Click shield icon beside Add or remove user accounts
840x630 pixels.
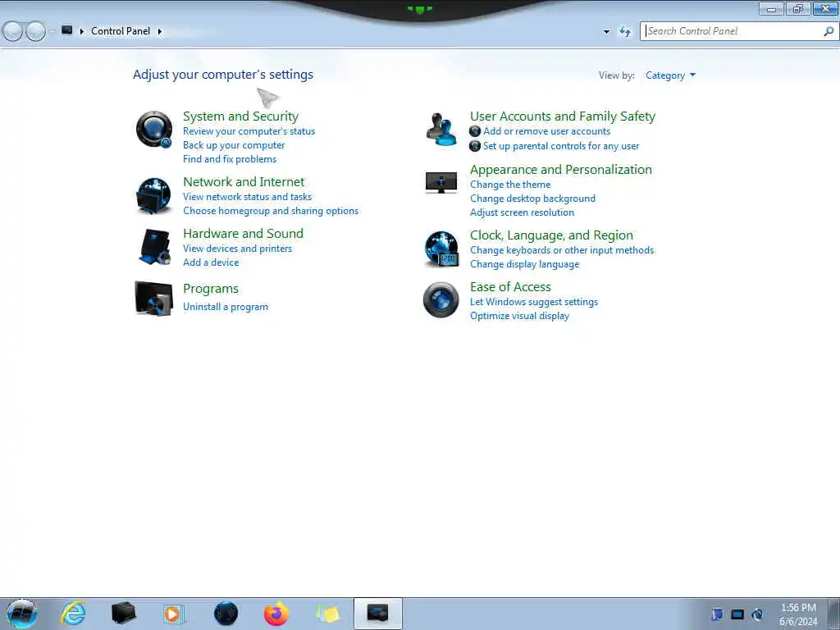click(475, 131)
